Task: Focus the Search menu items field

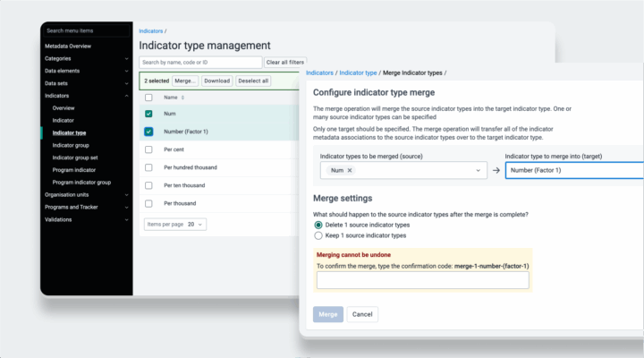Action: click(87, 30)
